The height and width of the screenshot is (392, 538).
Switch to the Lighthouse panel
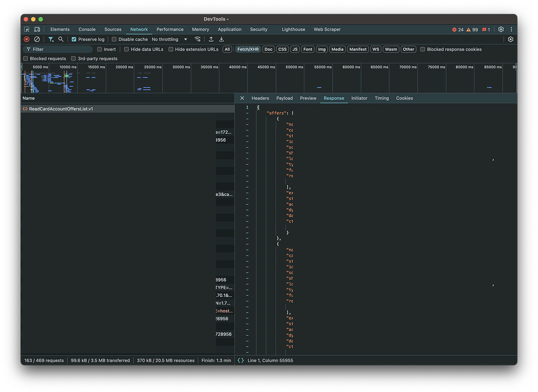[x=293, y=29]
